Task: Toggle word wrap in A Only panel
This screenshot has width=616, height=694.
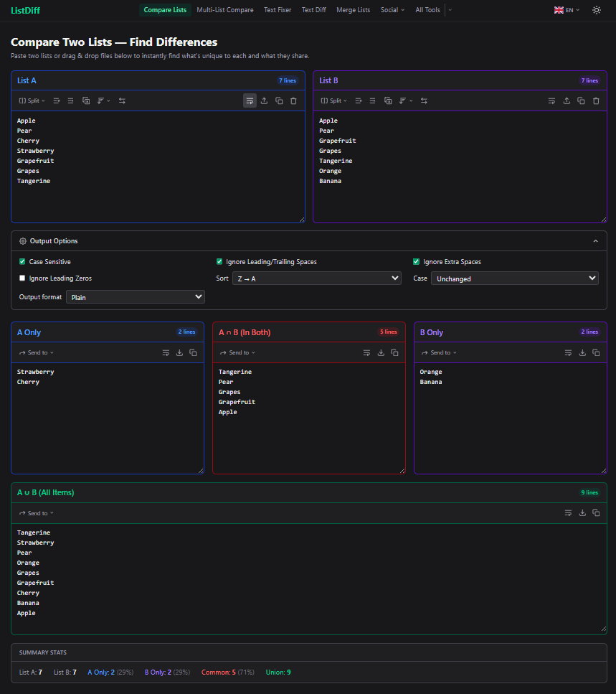Action: point(166,353)
